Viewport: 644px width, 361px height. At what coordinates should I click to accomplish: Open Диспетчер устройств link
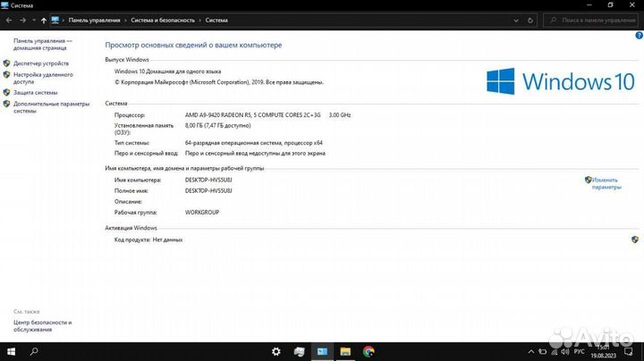pyautogui.click(x=41, y=63)
